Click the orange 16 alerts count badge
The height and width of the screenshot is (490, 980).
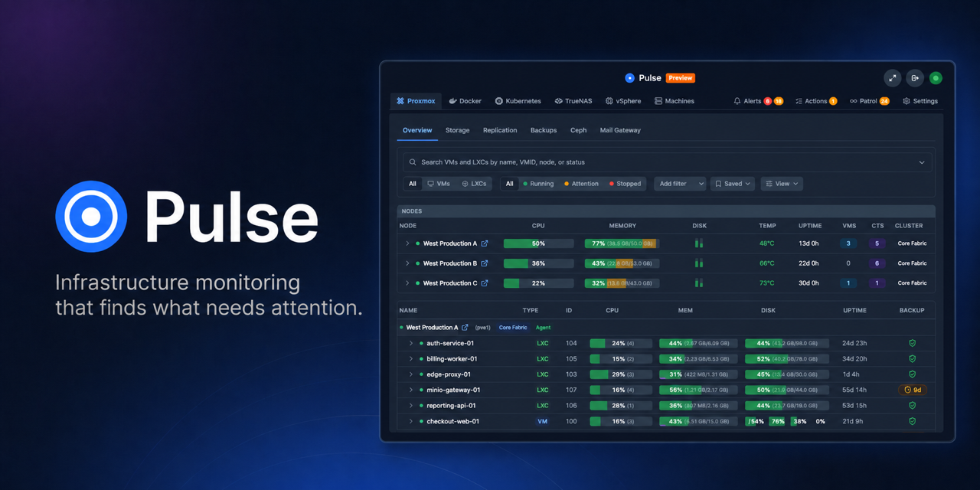coord(779,101)
